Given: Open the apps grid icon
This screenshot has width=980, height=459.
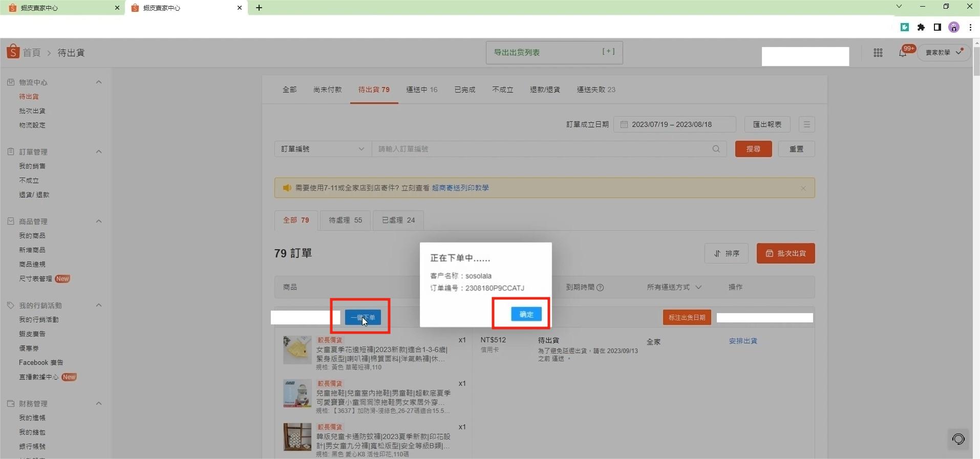Looking at the screenshot, I should (x=878, y=53).
